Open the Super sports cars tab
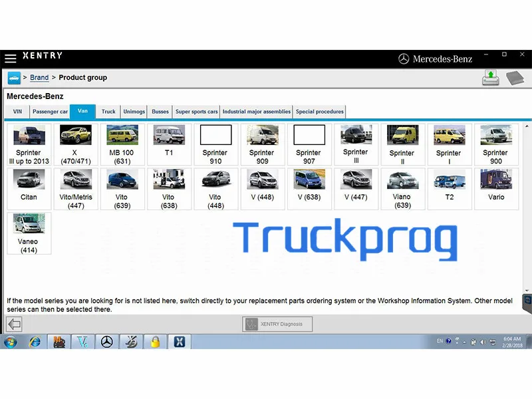Screen dimensions: 532x399 click(x=196, y=112)
